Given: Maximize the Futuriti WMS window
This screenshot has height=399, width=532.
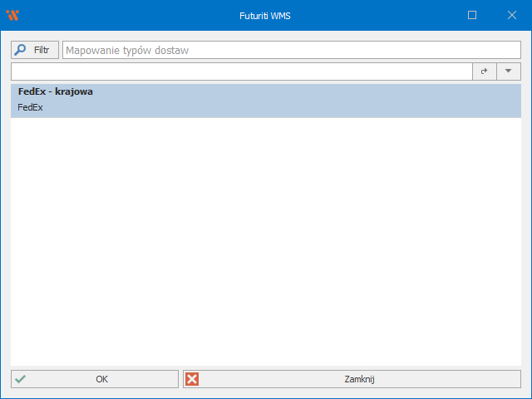Looking at the screenshot, I should coord(472,15).
